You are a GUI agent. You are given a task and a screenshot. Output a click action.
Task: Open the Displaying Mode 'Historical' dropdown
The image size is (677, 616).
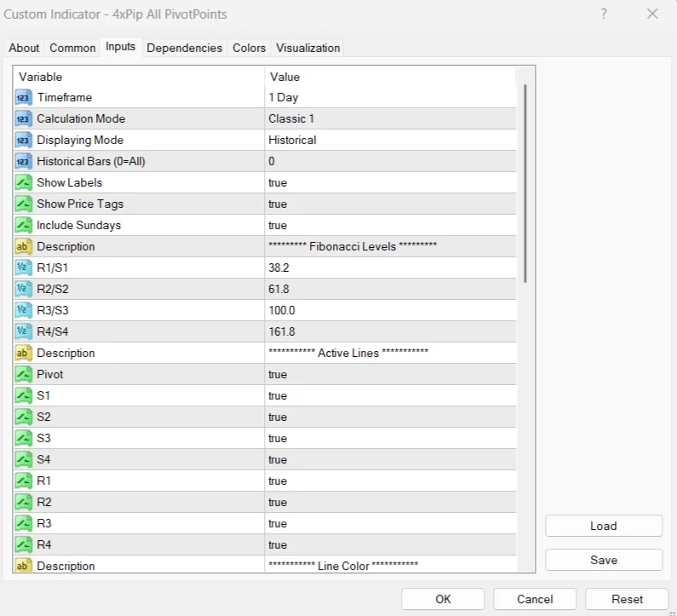pos(390,140)
